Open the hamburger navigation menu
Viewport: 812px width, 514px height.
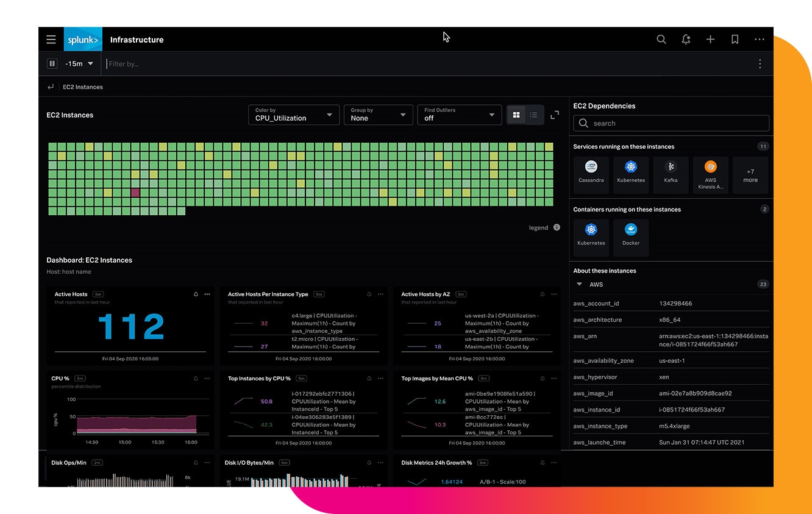(x=51, y=39)
